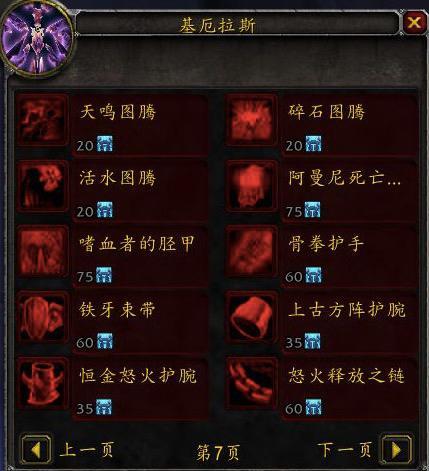This screenshot has width=429, height=471.
Task: Click the 怒火释放之链 chain icon
Action: (251, 383)
